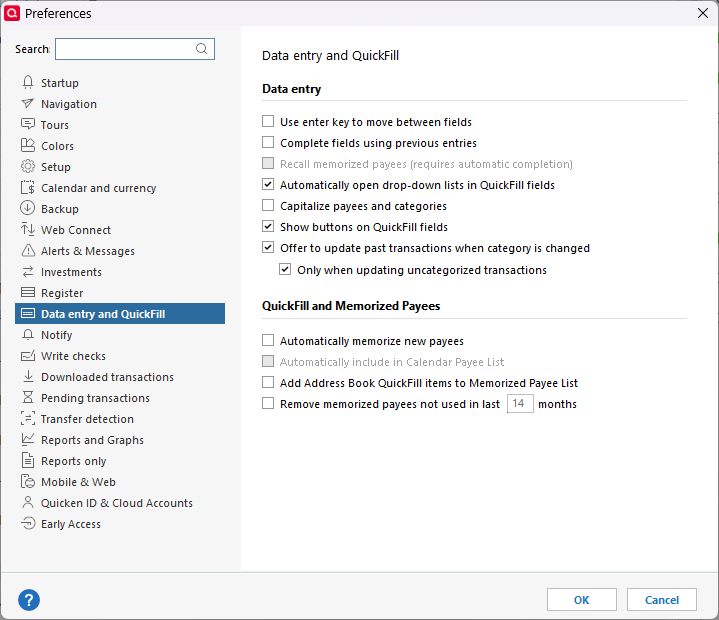Click the blue help question mark icon
The image size is (719, 620).
point(29,600)
